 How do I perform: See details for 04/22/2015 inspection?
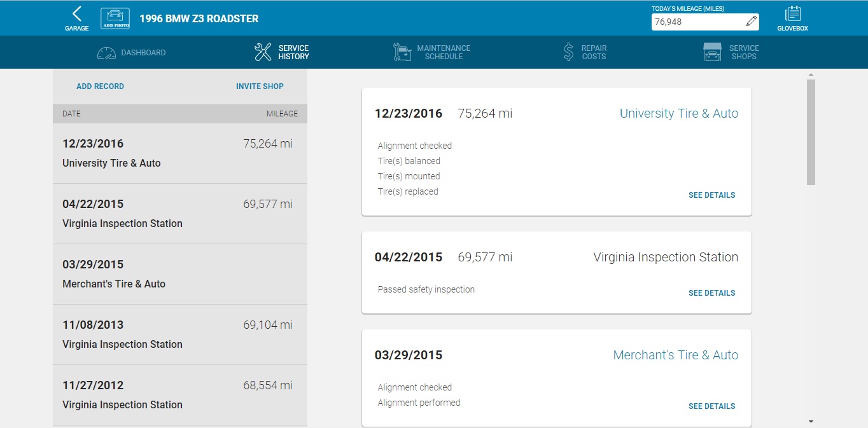pyautogui.click(x=711, y=293)
